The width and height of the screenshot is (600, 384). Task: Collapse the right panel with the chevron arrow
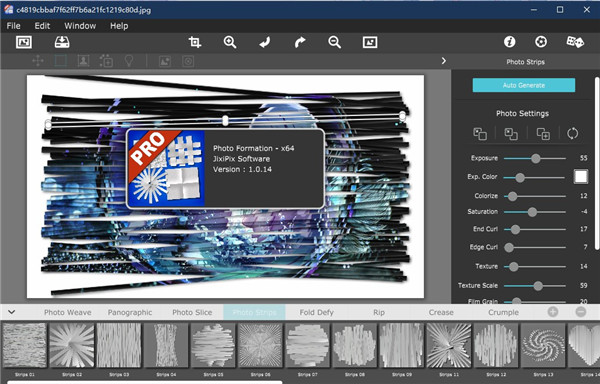tap(444, 61)
